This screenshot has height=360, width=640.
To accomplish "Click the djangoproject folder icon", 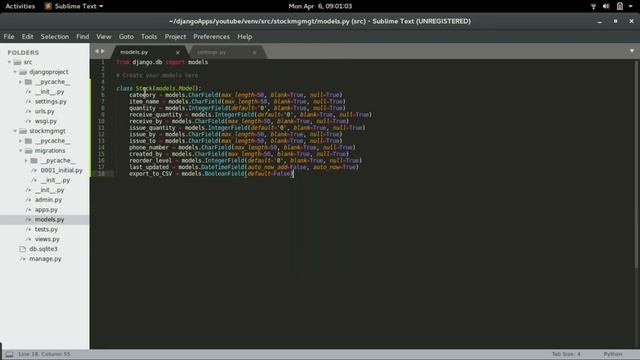I will pos(23,72).
